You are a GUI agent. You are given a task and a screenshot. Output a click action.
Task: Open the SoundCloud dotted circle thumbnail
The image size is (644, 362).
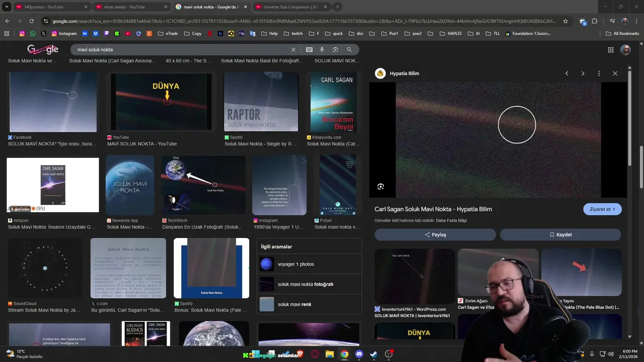click(45, 268)
